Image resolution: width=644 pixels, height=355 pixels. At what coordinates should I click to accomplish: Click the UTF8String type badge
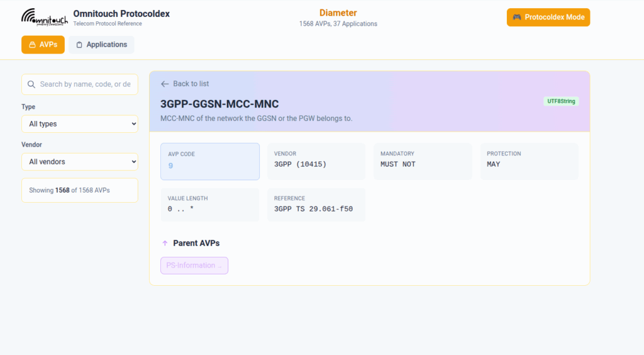tap(561, 101)
